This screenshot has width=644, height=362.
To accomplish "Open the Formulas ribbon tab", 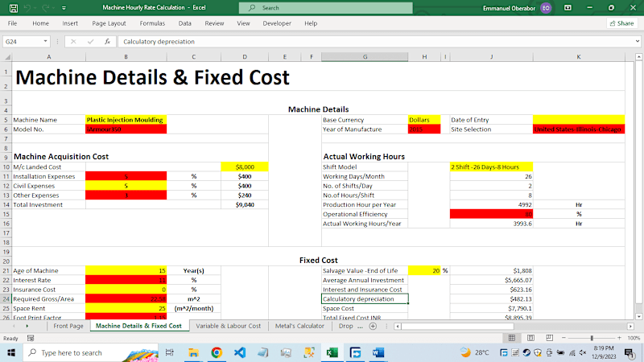I will click(x=152, y=23).
